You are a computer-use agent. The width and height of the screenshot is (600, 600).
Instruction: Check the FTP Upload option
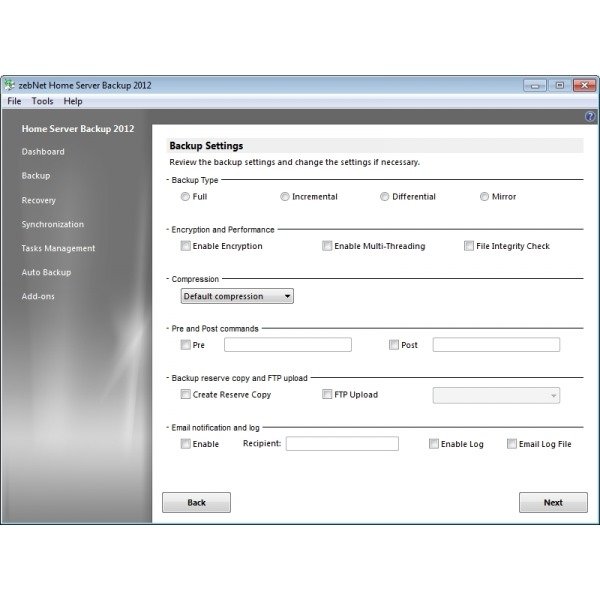327,394
